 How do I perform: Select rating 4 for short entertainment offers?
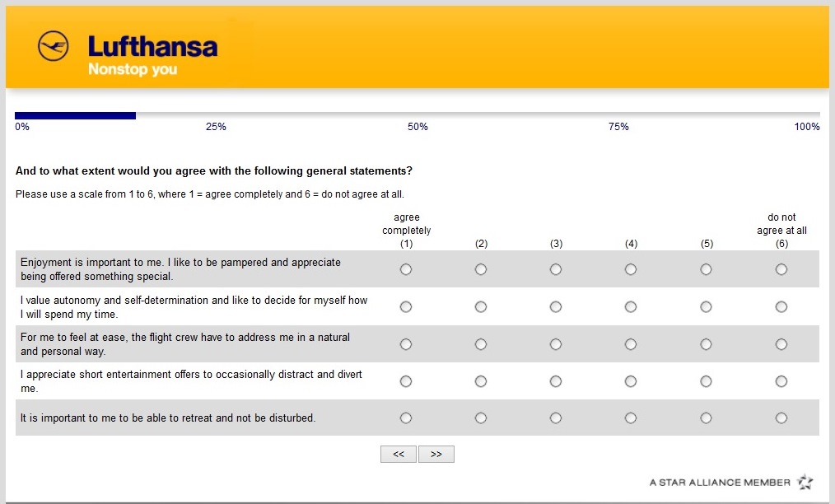pos(631,381)
